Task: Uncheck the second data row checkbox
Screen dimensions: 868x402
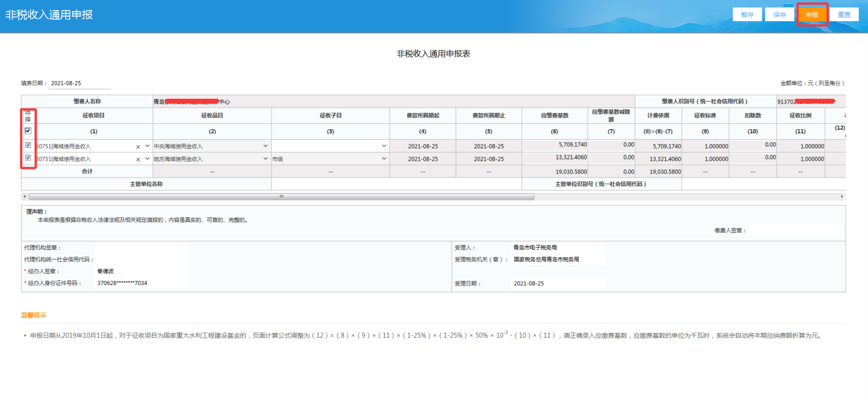Action: click(x=28, y=158)
